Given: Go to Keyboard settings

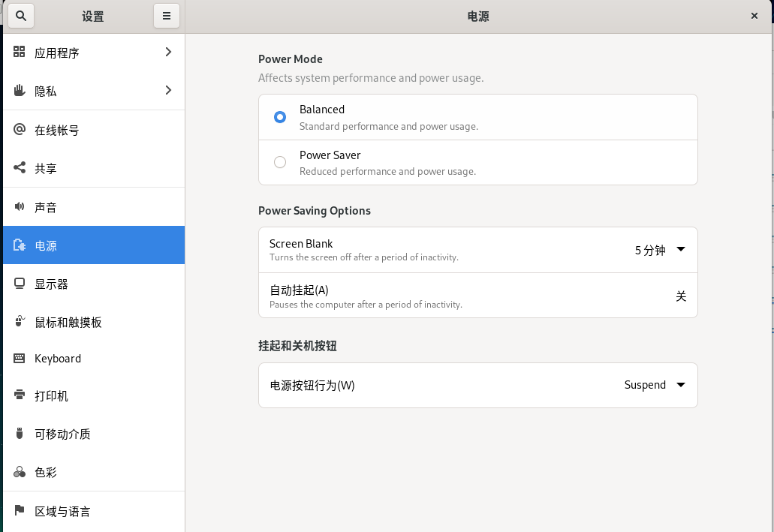Looking at the screenshot, I should [x=58, y=359].
